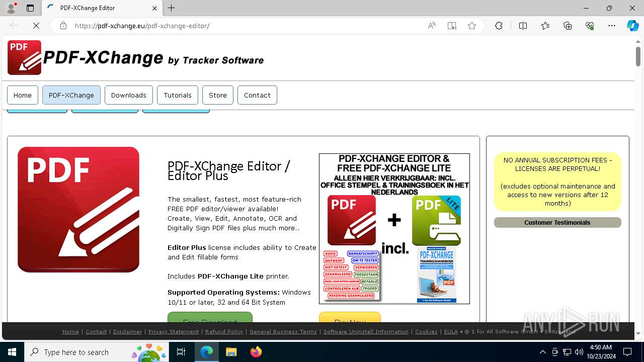
Task: Open immersive reader icon
Action: click(x=452, y=26)
